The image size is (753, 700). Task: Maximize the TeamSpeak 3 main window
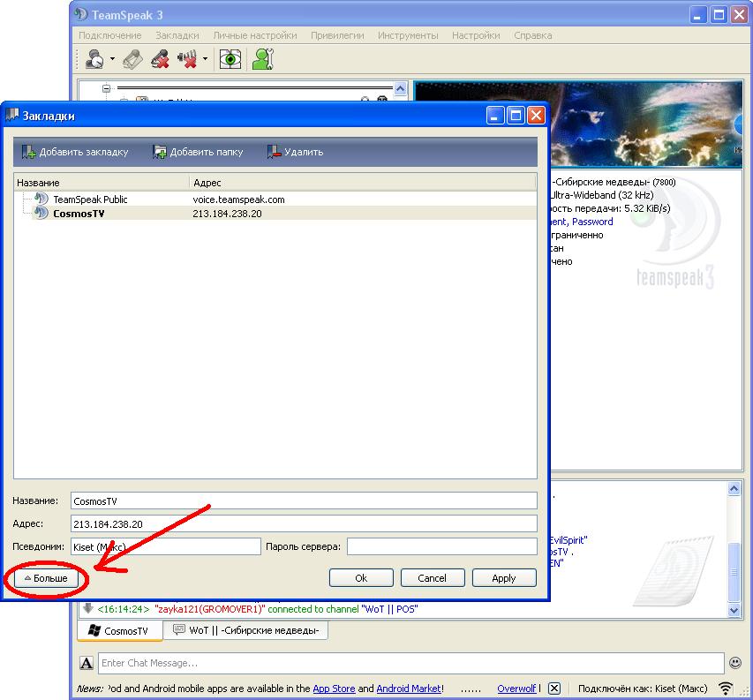click(719, 15)
